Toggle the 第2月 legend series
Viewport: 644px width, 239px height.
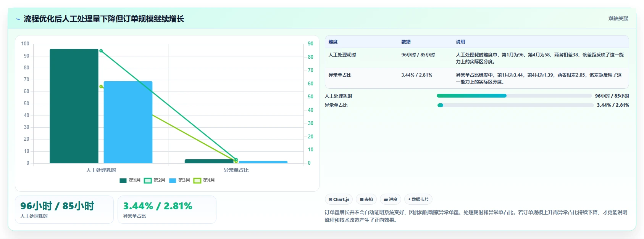tap(155, 180)
